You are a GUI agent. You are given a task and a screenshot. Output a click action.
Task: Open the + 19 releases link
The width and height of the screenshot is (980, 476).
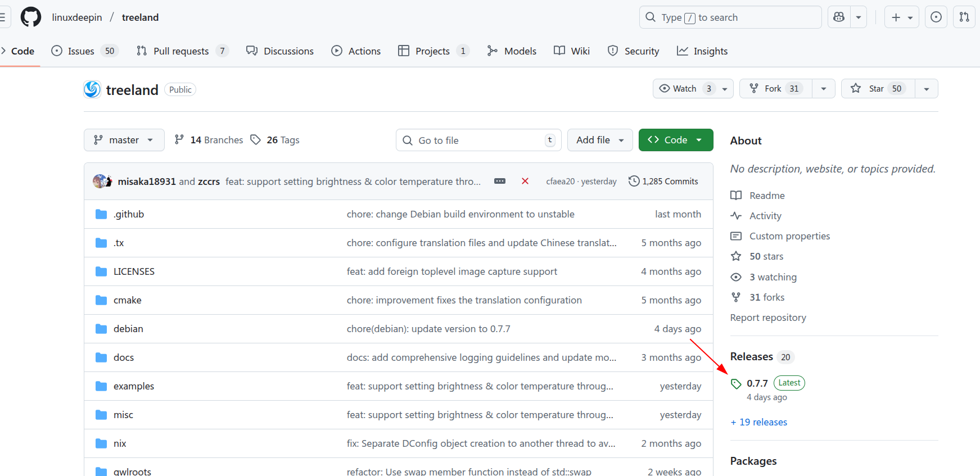click(758, 422)
